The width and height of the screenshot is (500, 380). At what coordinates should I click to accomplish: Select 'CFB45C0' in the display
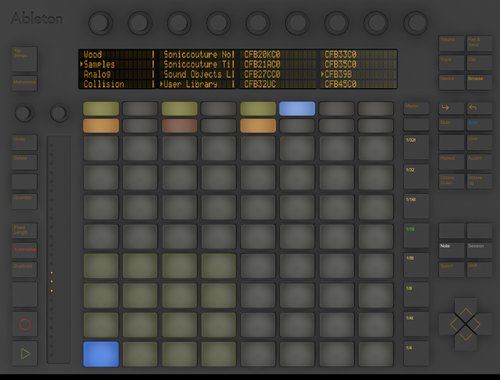[340, 84]
